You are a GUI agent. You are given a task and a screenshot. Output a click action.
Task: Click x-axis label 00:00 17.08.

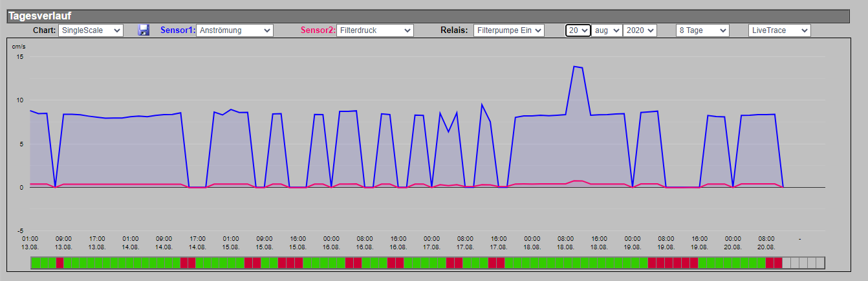[x=431, y=243]
